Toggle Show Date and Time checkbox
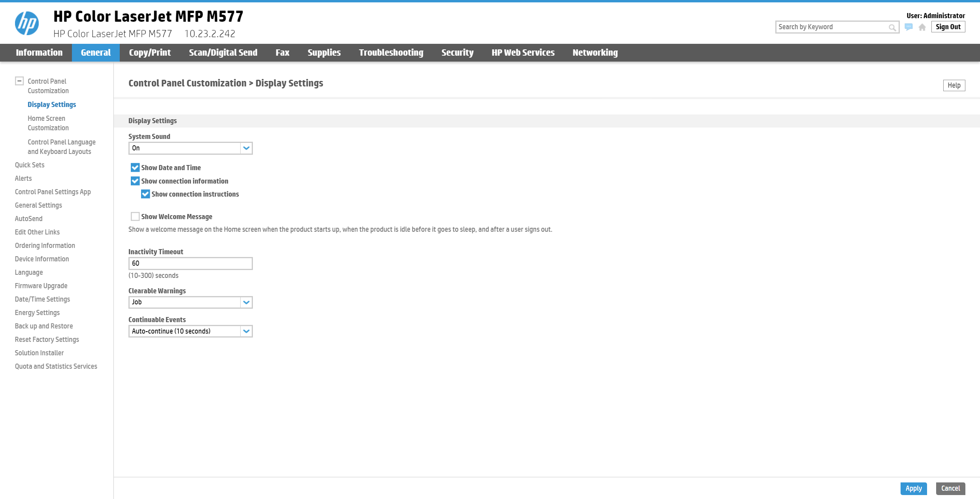The width and height of the screenshot is (980, 499). click(135, 168)
